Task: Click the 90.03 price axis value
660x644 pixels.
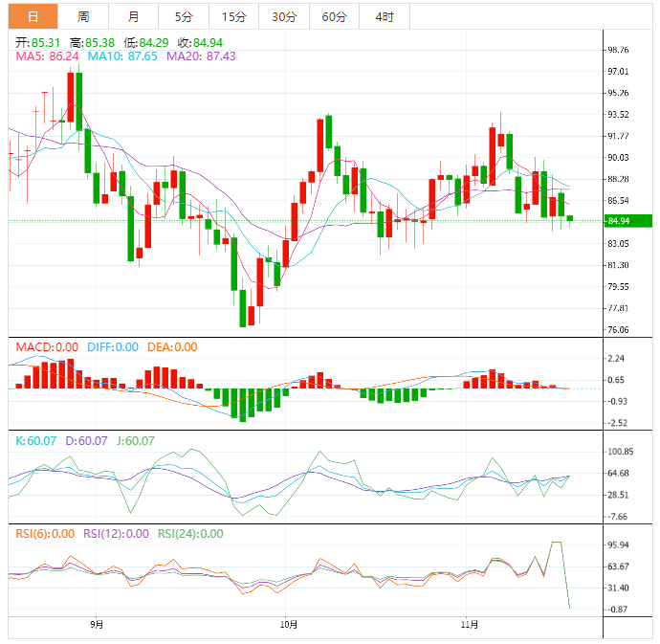Action: tap(618, 158)
